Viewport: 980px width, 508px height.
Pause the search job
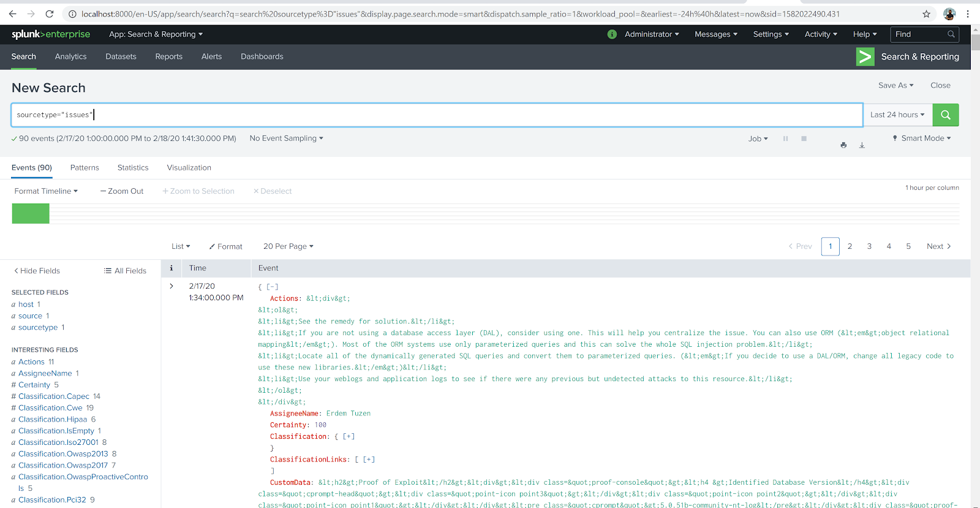[x=785, y=138]
